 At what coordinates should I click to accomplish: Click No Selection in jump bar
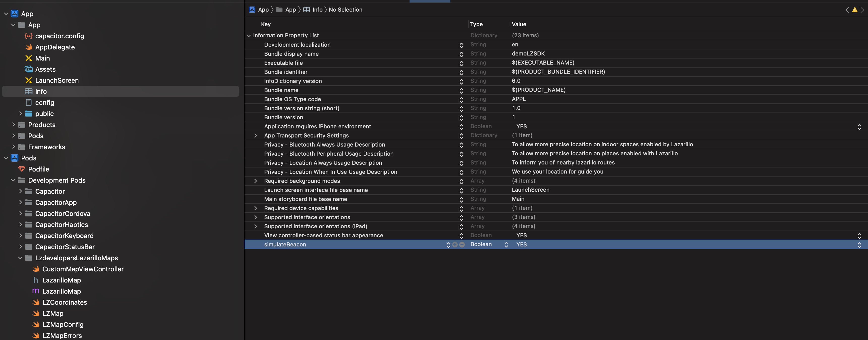click(345, 10)
